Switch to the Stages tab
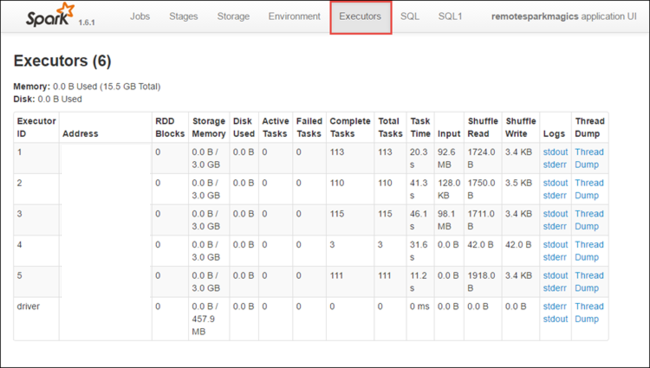Screen dimensions: 650x368 coord(183,17)
